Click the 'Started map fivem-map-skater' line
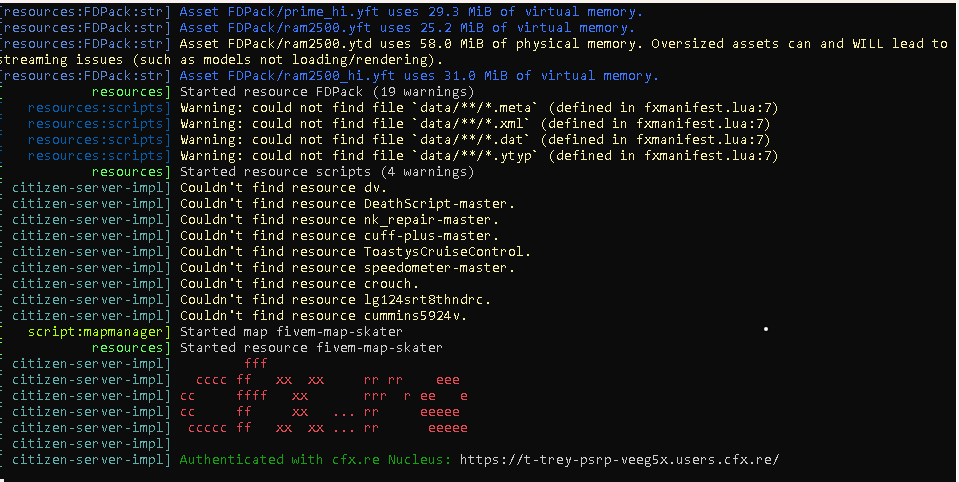 coord(291,332)
